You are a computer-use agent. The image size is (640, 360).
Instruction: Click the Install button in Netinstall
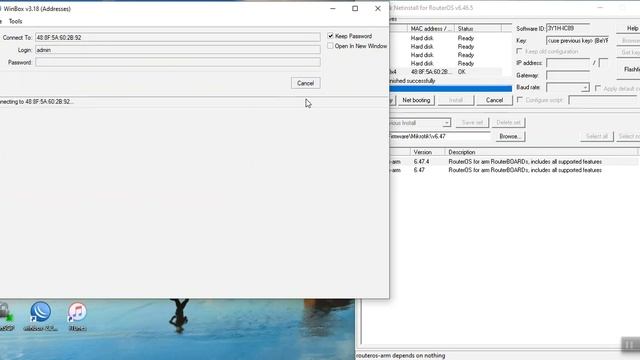[456, 100]
